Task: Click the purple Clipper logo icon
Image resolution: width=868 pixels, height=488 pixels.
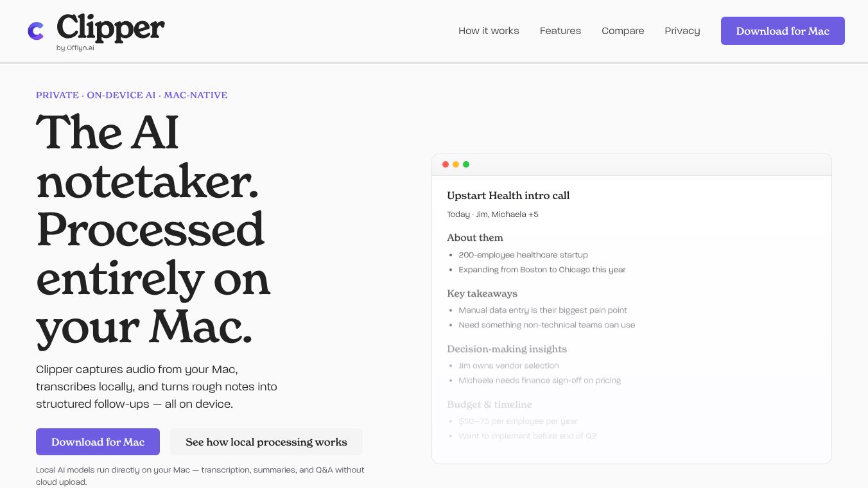Action: [36, 31]
